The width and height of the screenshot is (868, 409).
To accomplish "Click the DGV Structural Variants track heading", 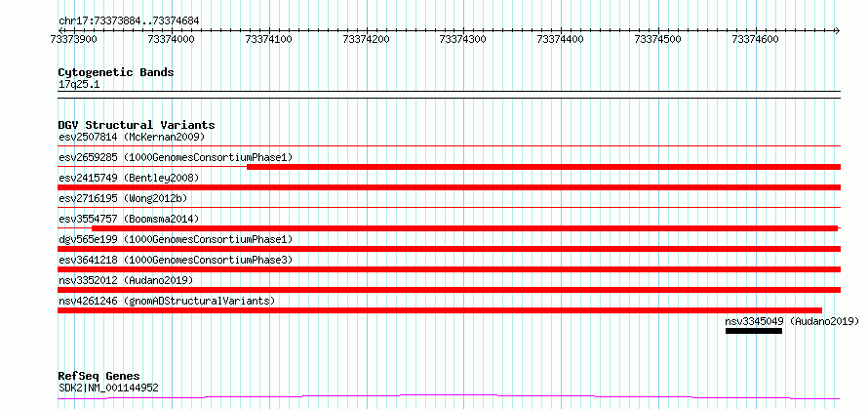I will [137, 125].
